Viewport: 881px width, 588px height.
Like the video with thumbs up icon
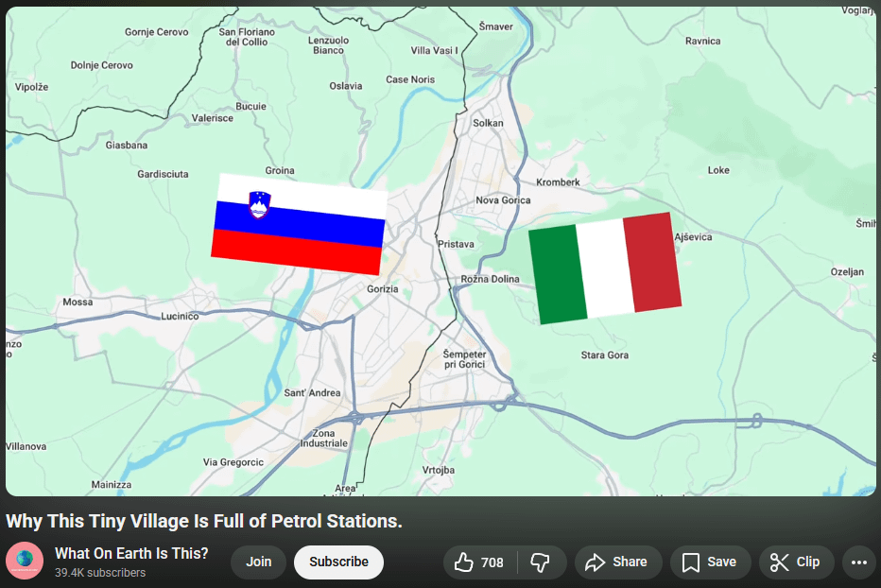pos(463,562)
